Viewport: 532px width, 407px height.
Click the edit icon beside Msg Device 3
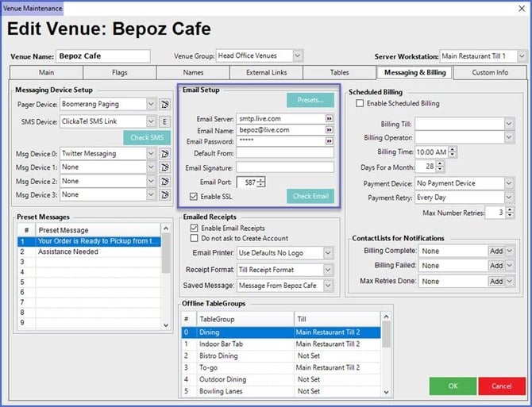pyautogui.click(x=164, y=194)
